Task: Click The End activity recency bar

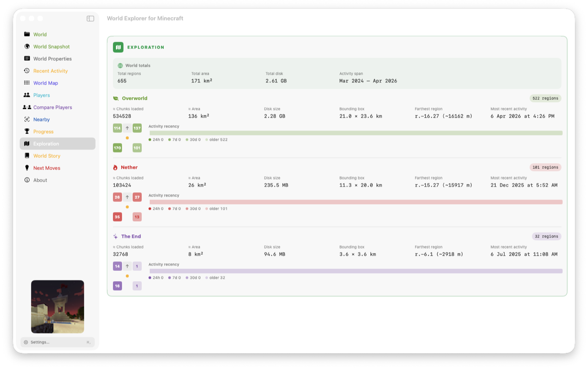Action: coord(356,271)
